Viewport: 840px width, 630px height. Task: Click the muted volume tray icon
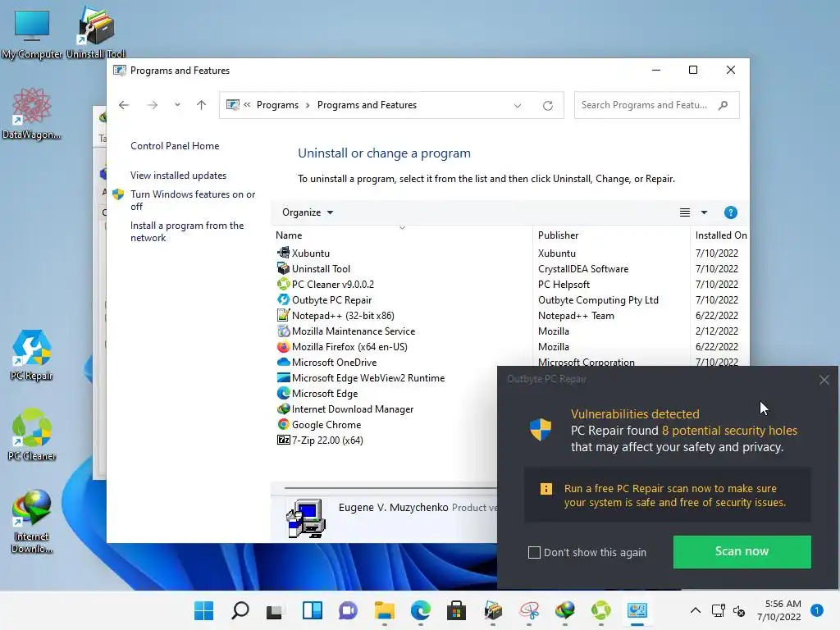pyautogui.click(x=739, y=610)
